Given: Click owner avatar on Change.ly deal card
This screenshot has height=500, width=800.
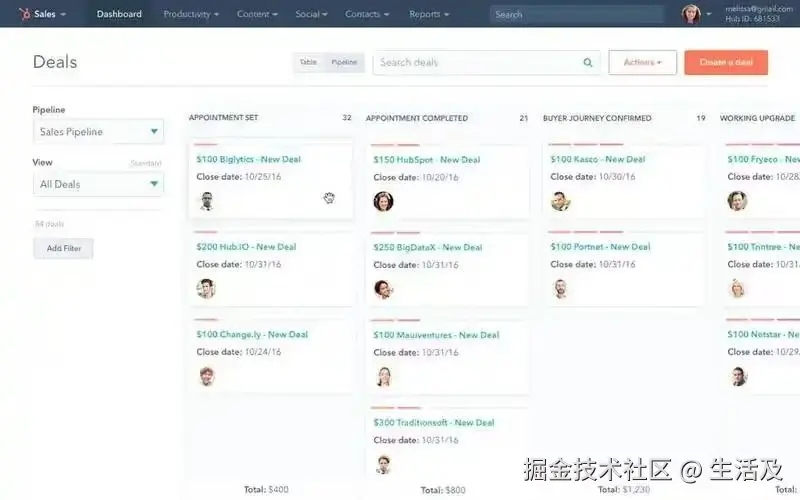Looking at the screenshot, I should coord(206,376).
